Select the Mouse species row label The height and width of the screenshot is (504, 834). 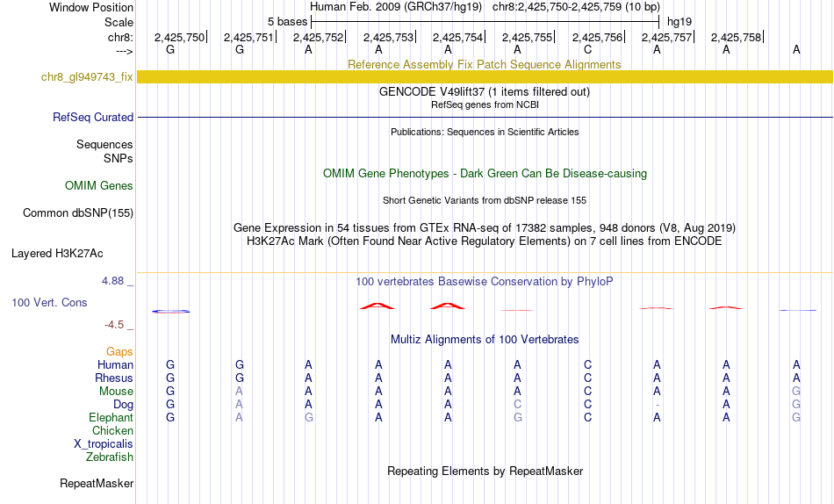point(116,392)
